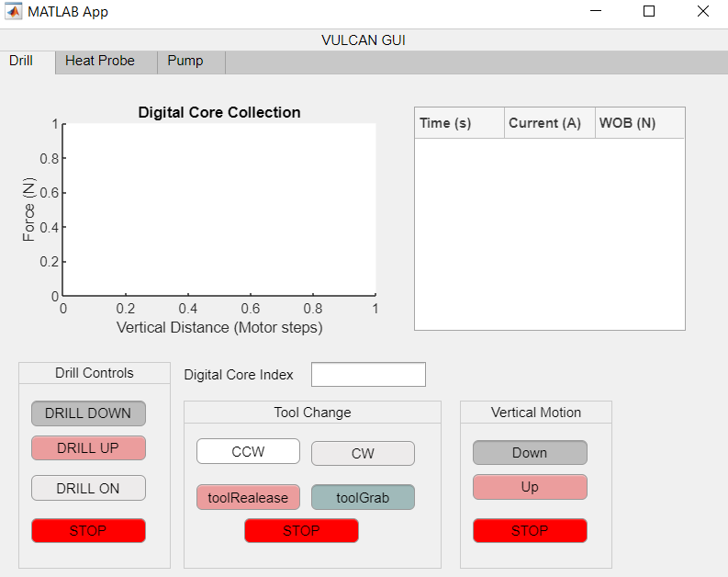Image resolution: width=728 pixels, height=577 pixels.
Task: Select the Current (A) column header
Action: coord(549,123)
